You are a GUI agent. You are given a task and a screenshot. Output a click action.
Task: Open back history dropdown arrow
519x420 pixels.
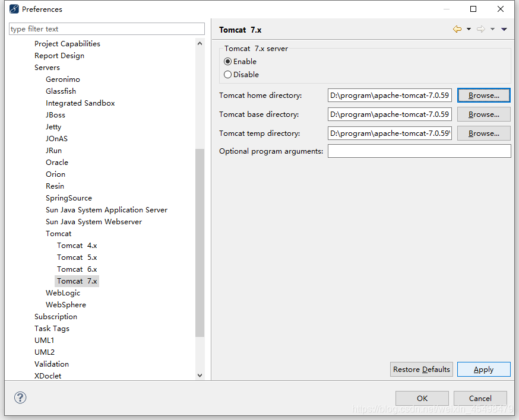point(469,30)
